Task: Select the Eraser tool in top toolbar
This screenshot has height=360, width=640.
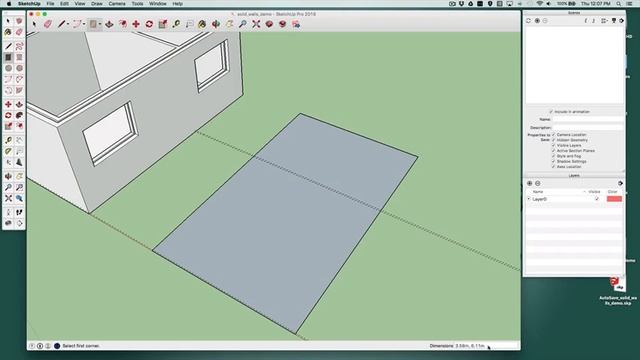Action: (48, 24)
